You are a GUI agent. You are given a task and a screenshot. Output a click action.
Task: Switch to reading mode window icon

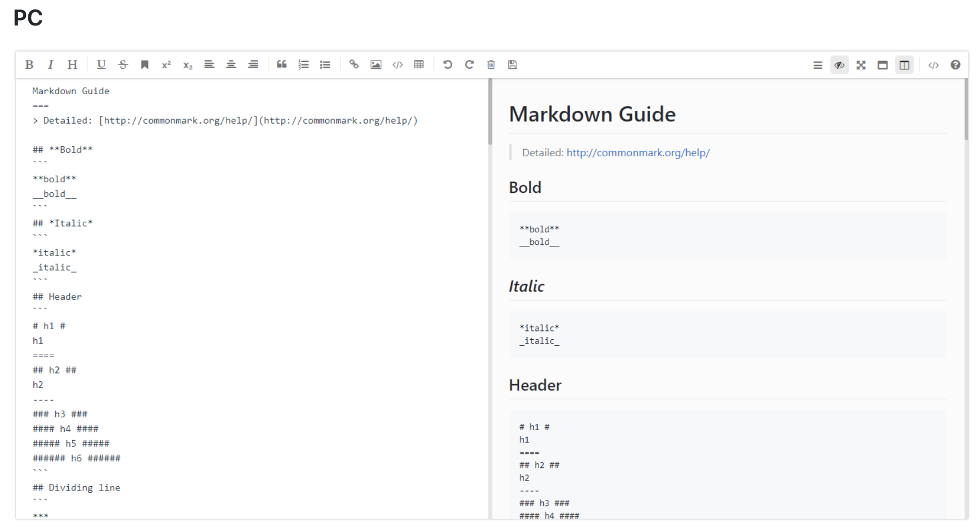[882, 65]
